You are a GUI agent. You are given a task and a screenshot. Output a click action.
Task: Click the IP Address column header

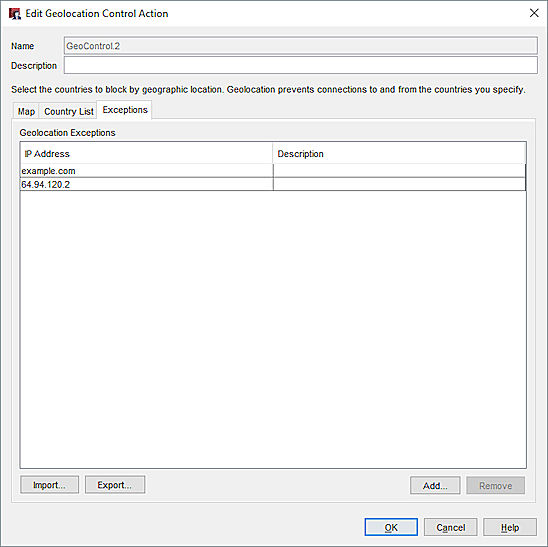tap(146, 153)
